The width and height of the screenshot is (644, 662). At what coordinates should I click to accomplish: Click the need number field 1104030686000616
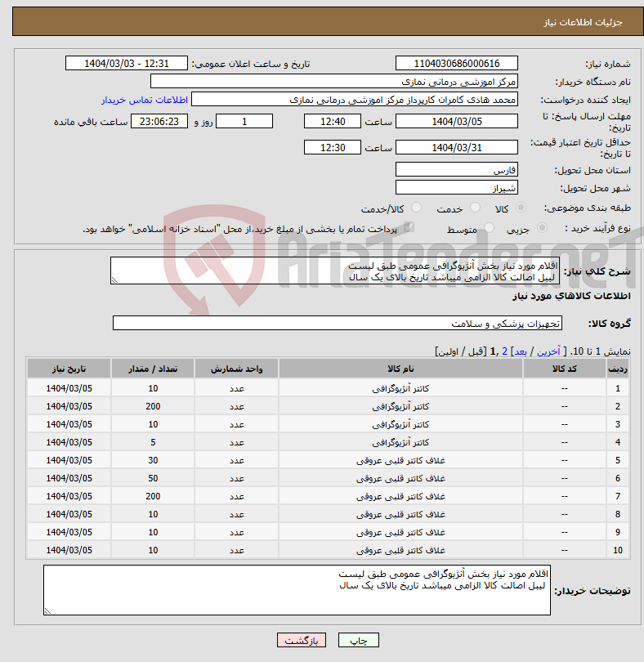457,63
